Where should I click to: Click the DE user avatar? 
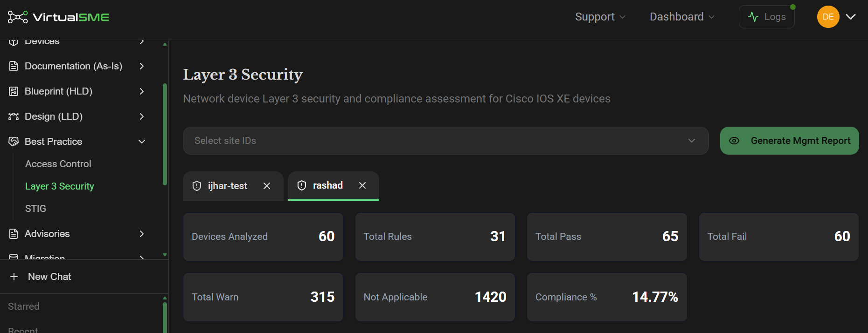828,17
